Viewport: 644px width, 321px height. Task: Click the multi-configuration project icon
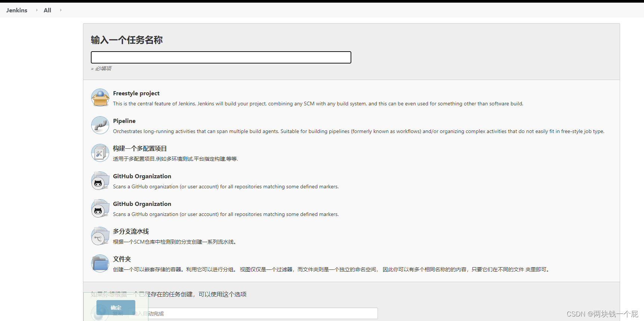coord(100,153)
